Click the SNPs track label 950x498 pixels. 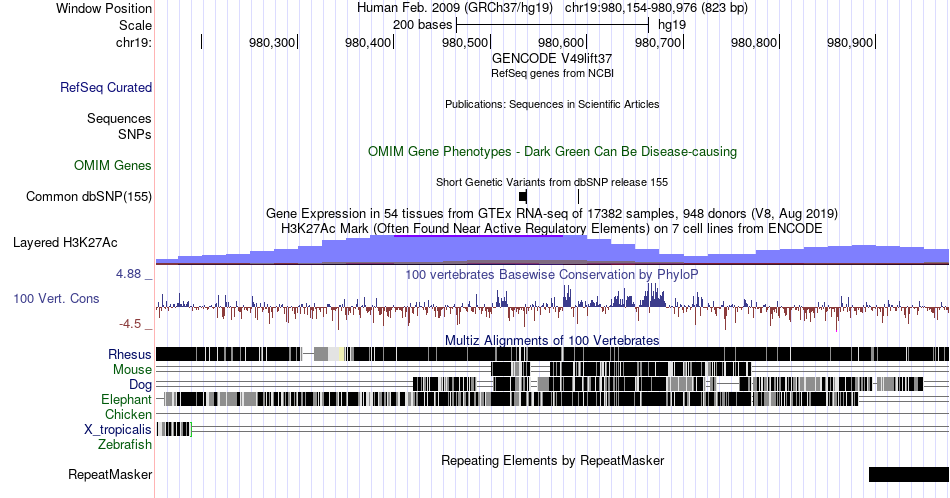click(135, 134)
